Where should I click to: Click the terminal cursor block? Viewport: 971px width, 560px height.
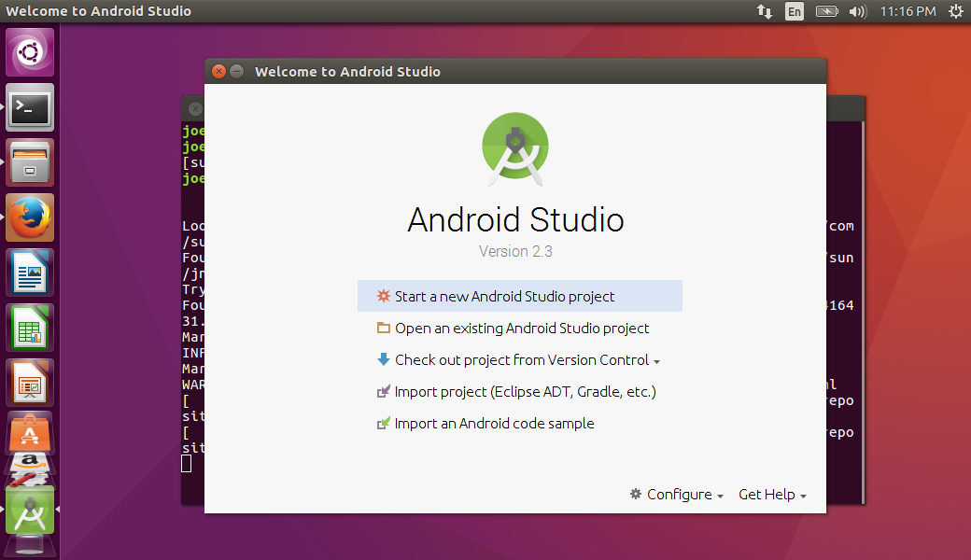(x=187, y=464)
